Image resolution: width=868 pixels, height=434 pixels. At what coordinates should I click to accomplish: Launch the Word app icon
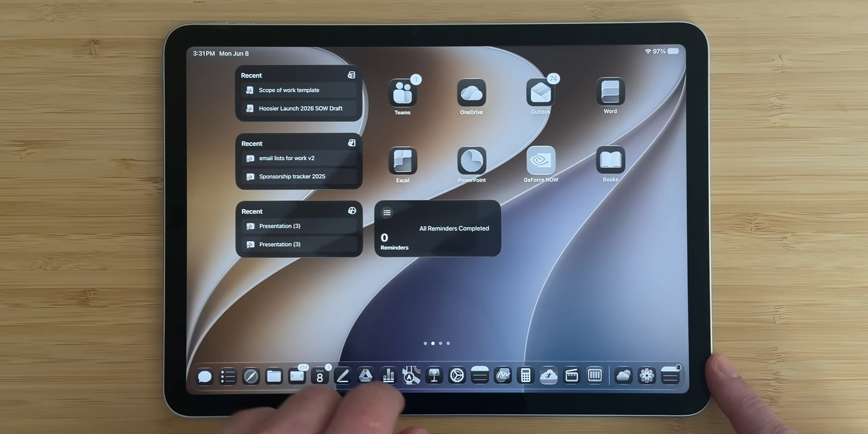point(610,92)
